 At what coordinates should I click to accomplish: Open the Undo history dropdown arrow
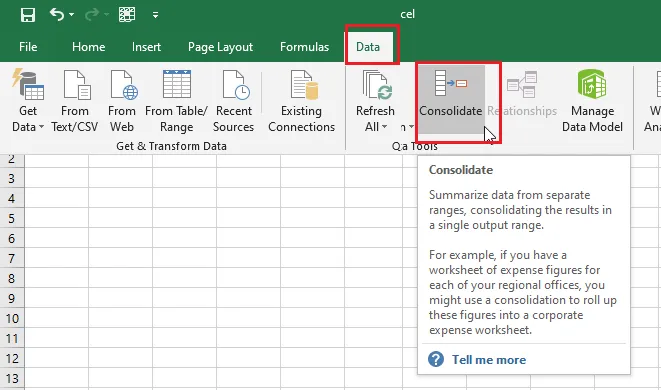(x=72, y=15)
